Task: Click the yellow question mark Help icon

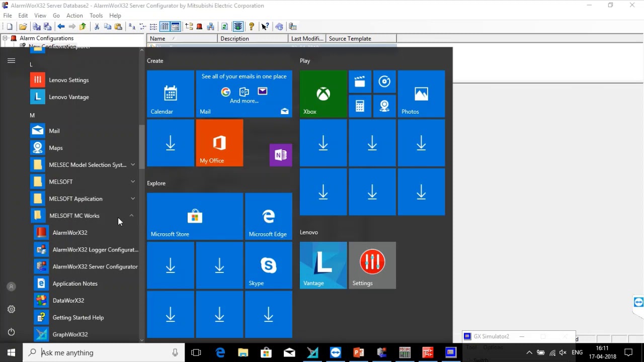Action: click(252, 27)
